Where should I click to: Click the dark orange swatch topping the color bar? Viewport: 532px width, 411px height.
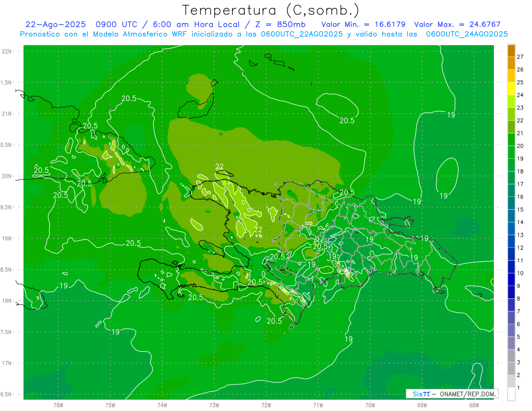pos(511,51)
